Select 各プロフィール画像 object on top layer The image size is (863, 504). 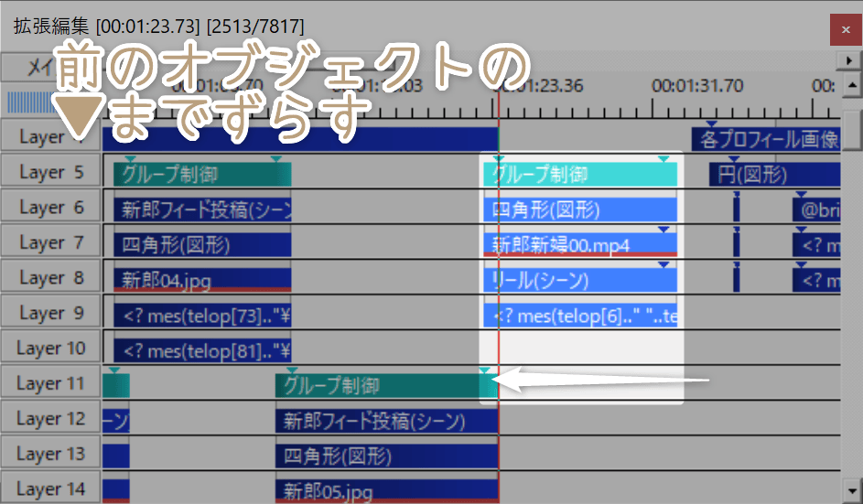click(766, 139)
